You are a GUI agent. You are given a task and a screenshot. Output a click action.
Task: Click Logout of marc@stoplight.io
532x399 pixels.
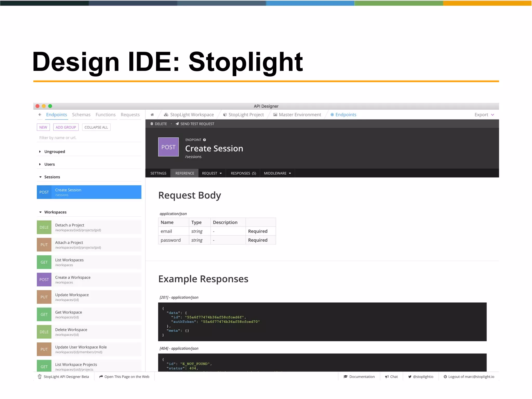(469, 377)
